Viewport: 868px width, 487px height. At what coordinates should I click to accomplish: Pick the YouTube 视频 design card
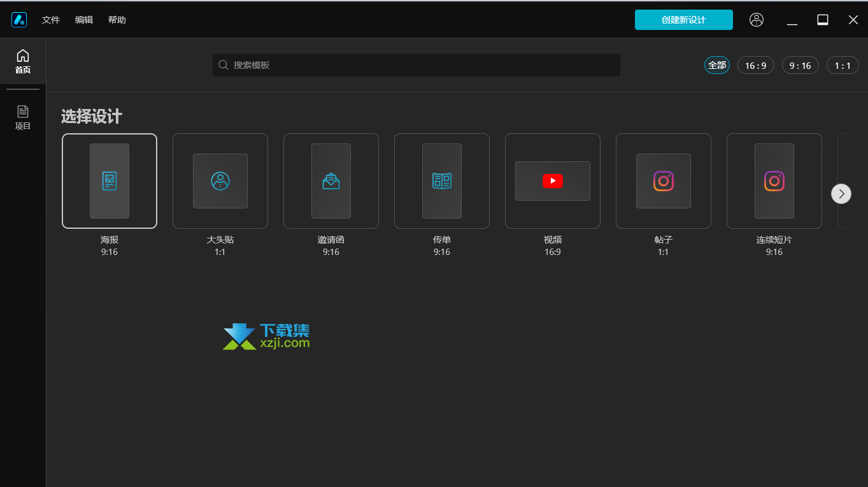553,181
